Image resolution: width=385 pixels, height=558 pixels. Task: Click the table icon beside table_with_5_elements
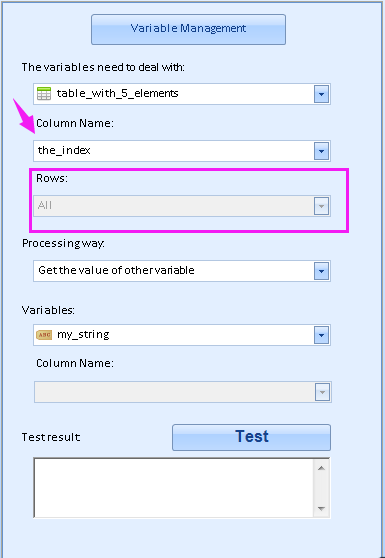pos(44,94)
